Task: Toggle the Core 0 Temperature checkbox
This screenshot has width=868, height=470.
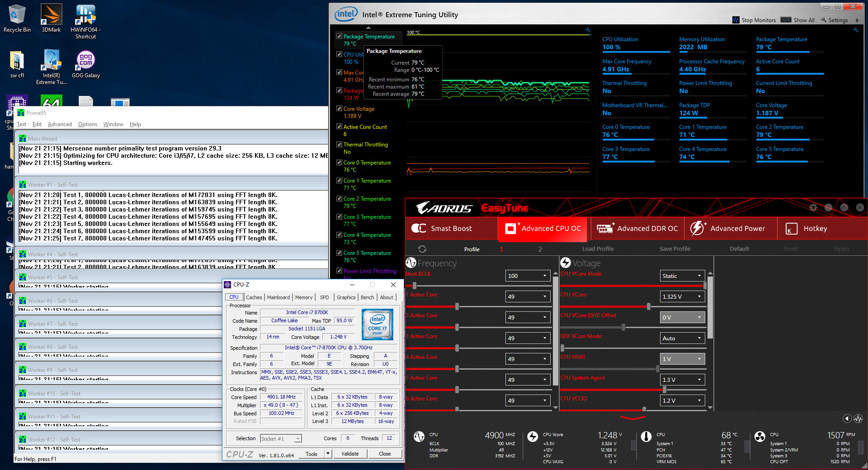Action: point(339,162)
